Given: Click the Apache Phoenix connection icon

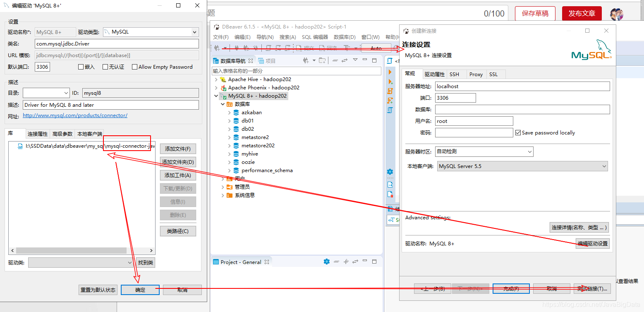Looking at the screenshot, I should [223, 88].
